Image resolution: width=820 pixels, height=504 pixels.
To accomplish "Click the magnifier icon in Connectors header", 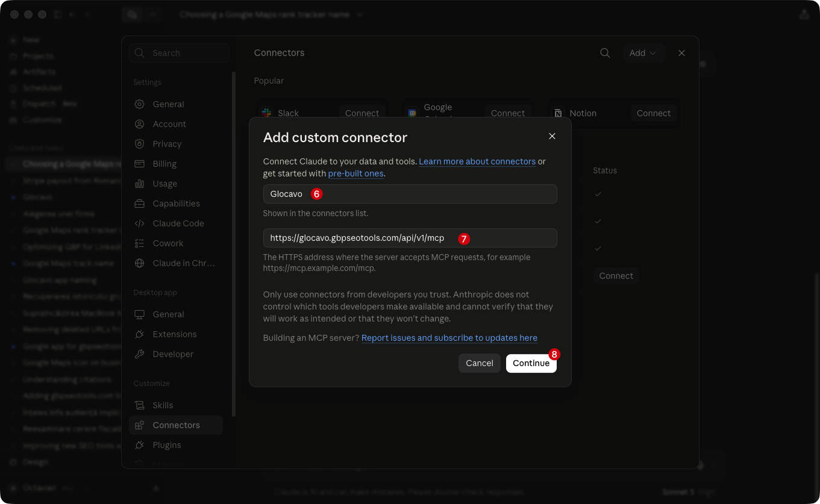I will point(606,53).
